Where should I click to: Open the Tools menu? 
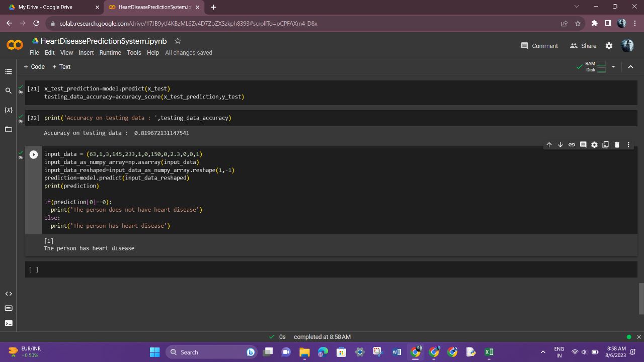(x=134, y=53)
